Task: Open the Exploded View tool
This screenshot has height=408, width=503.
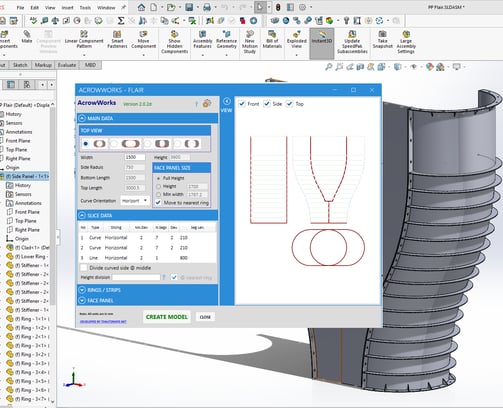Action: (x=296, y=40)
